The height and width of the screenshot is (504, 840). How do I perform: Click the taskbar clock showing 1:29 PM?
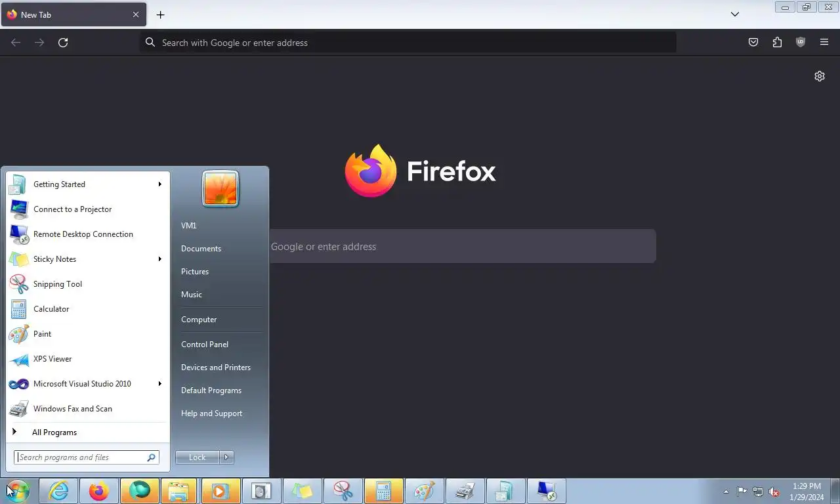pyautogui.click(x=807, y=492)
